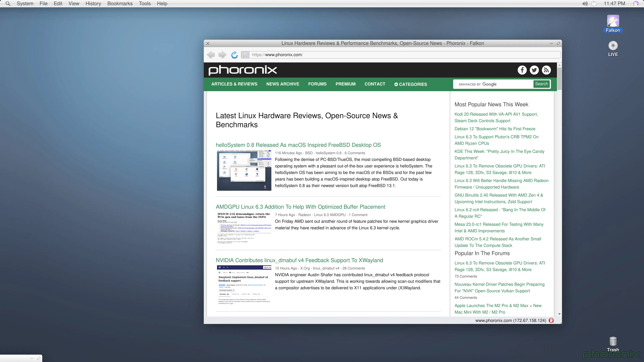Screen dimensions: 644x362
Task: Open Phoronix's Twitter icon
Action: (x=534, y=70)
